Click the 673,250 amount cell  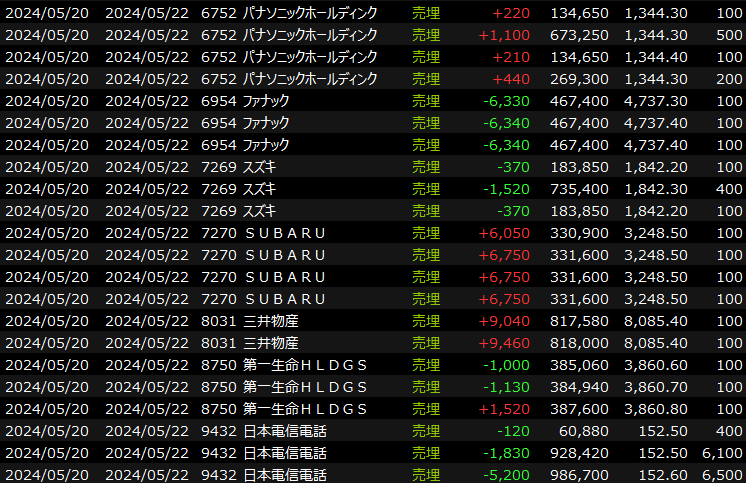[x=579, y=35]
